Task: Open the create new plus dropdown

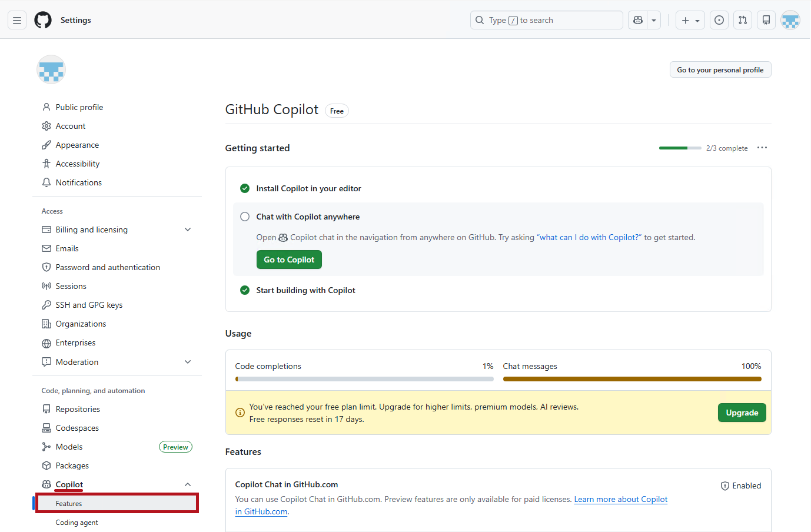Action: point(690,20)
